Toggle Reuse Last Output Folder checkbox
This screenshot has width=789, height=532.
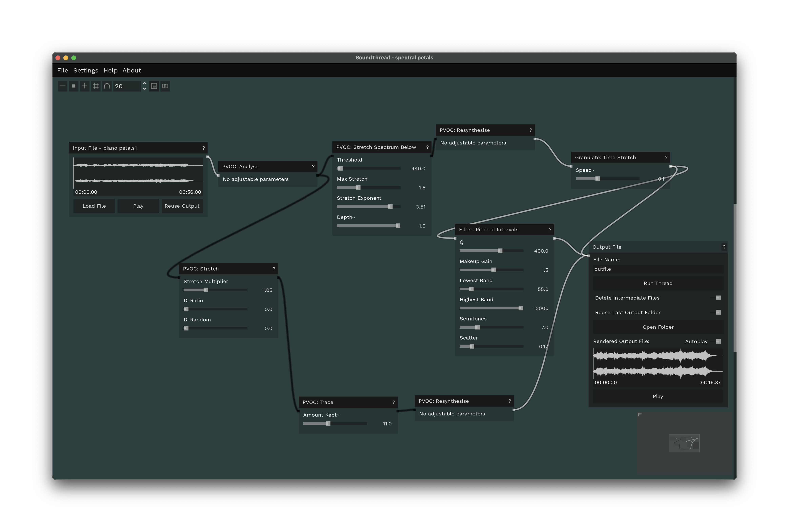718,313
